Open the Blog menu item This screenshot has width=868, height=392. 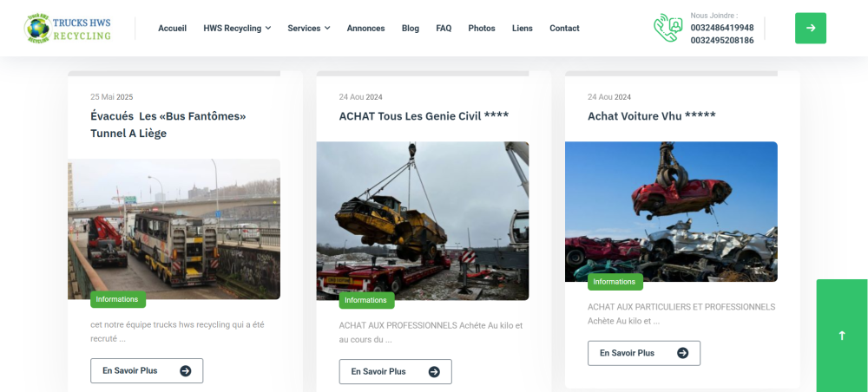411,29
